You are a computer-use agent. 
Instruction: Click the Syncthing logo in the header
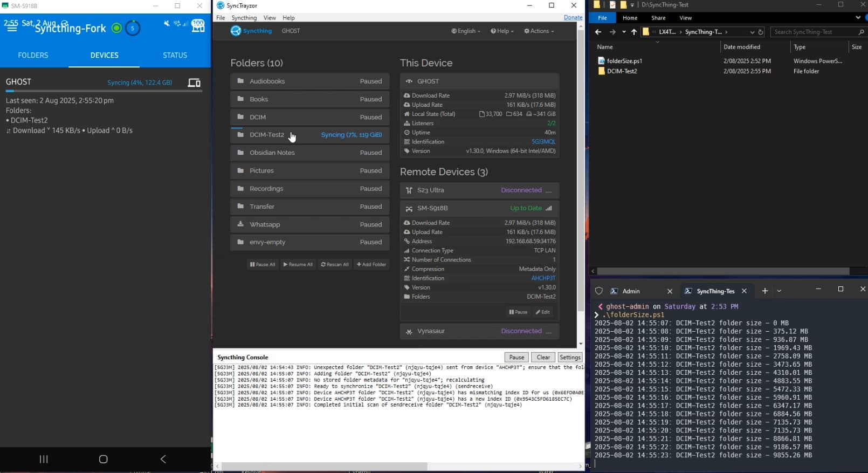(251, 31)
